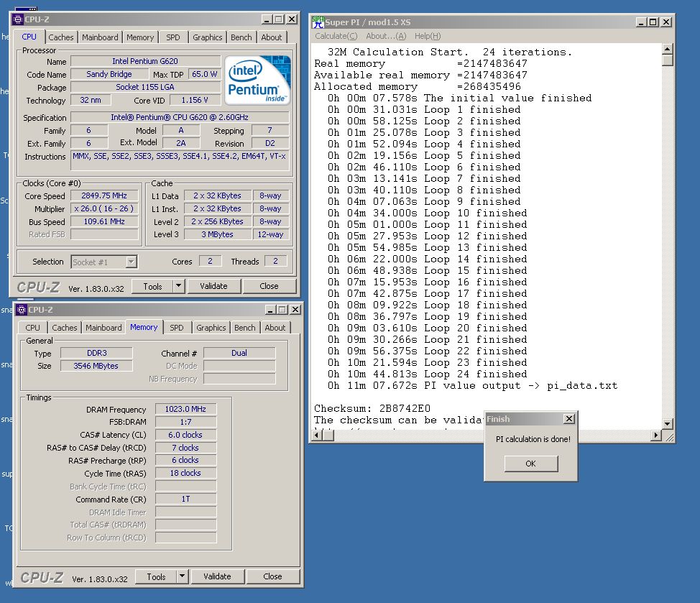Click the Super PI vertical scrollbar up arrow

click(x=667, y=48)
